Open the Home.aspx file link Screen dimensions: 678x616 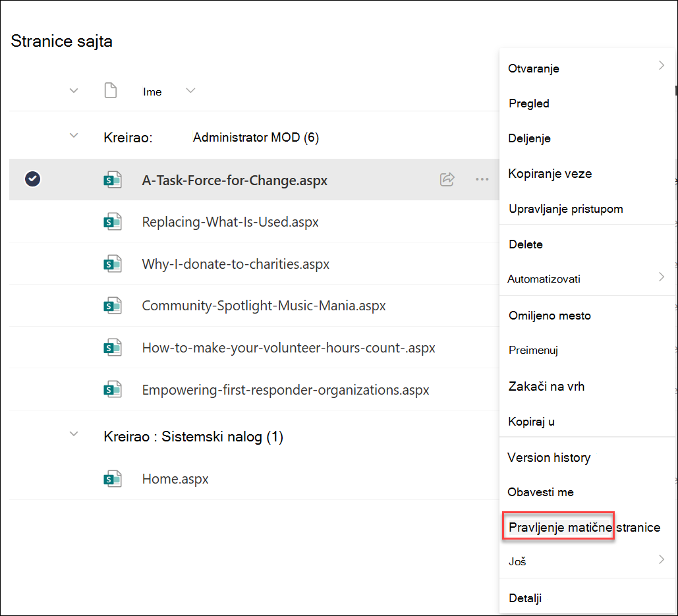(x=175, y=479)
